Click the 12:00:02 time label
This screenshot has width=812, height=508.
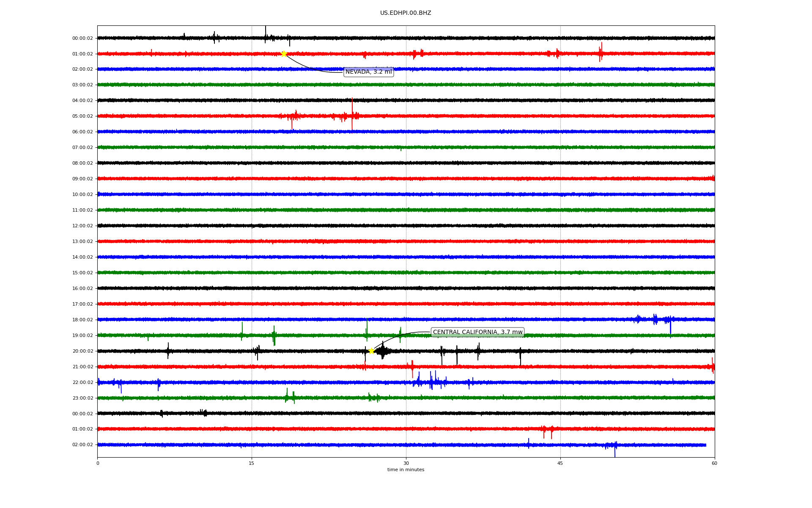click(82, 226)
